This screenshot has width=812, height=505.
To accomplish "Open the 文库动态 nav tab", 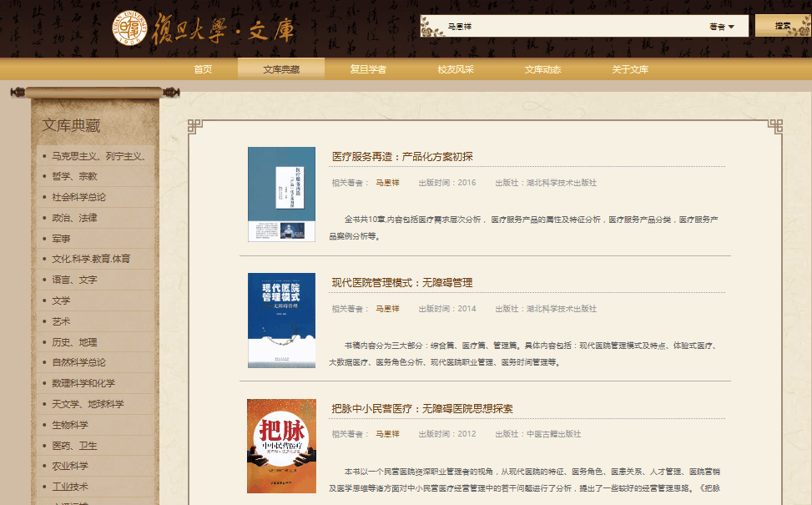I will pyautogui.click(x=542, y=69).
